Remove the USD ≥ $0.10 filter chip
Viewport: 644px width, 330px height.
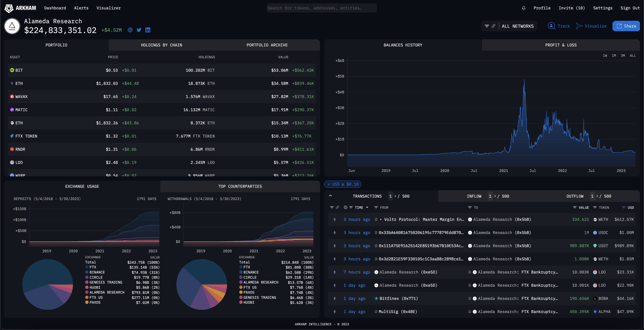(328, 184)
